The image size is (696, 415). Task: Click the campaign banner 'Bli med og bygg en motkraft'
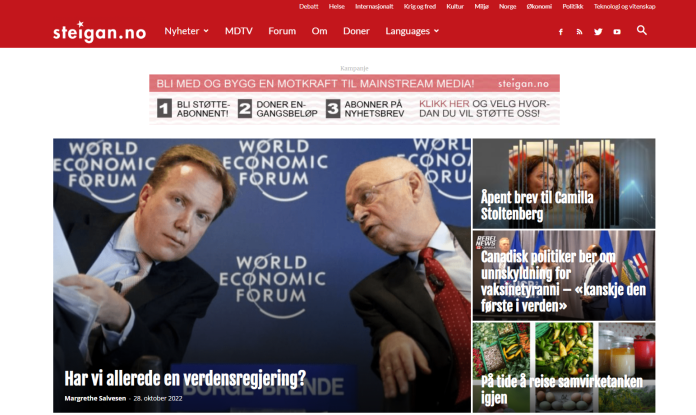click(354, 99)
